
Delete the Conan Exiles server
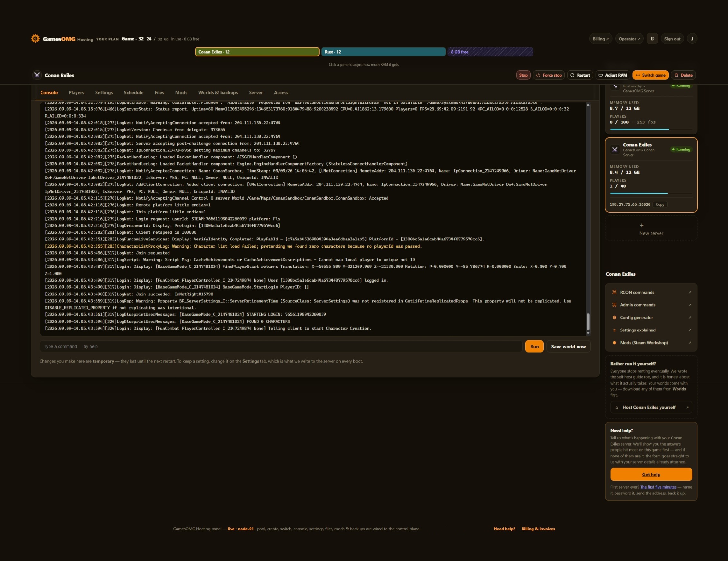(x=683, y=75)
